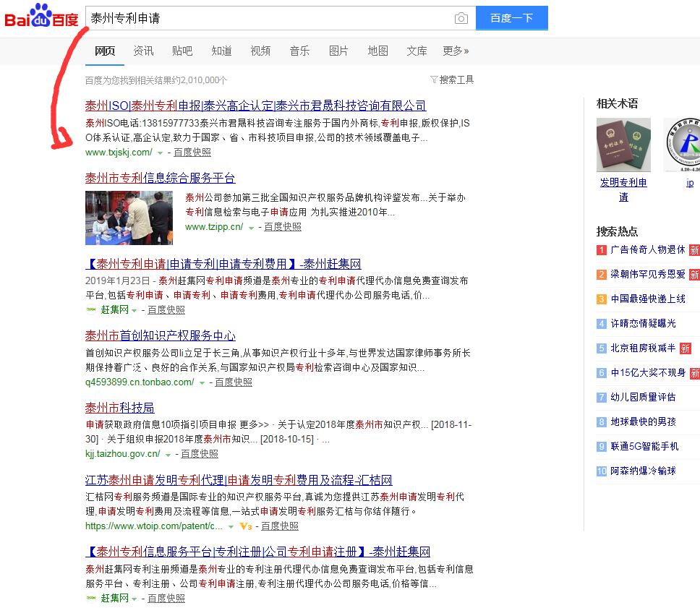
Task: Expand 赶集网 dropdown arrow in 专利注册 result
Action: click(x=135, y=599)
